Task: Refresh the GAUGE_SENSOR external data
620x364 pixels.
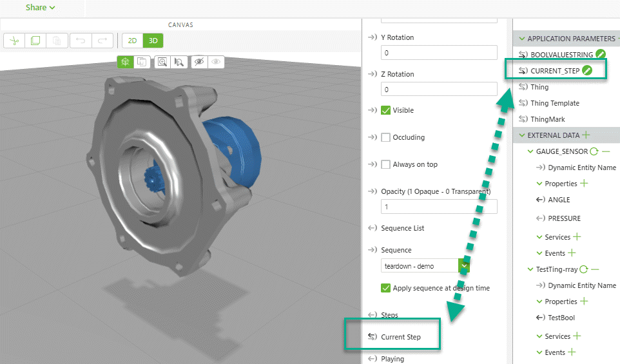Action: pyautogui.click(x=594, y=151)
